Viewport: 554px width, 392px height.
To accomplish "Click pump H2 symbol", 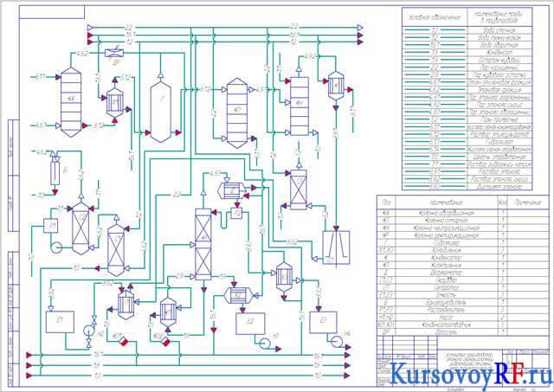I will click(88, 331).
